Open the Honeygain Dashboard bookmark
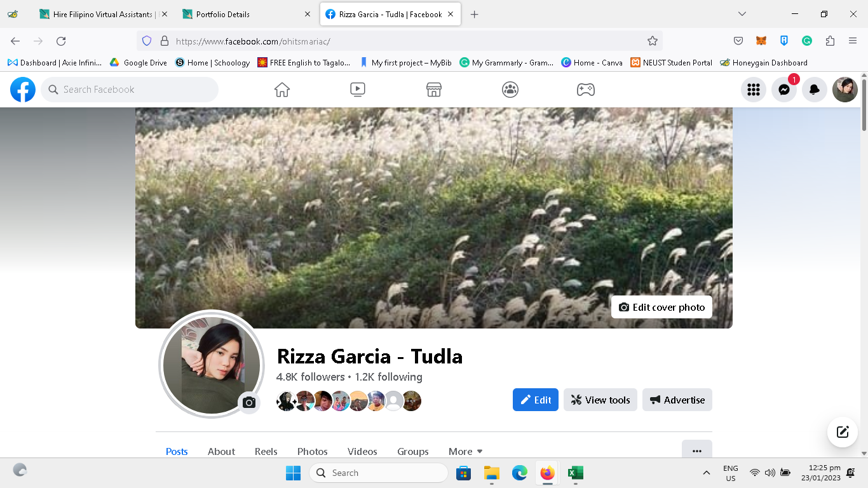 pyautogui.click(x=764, y=62)
